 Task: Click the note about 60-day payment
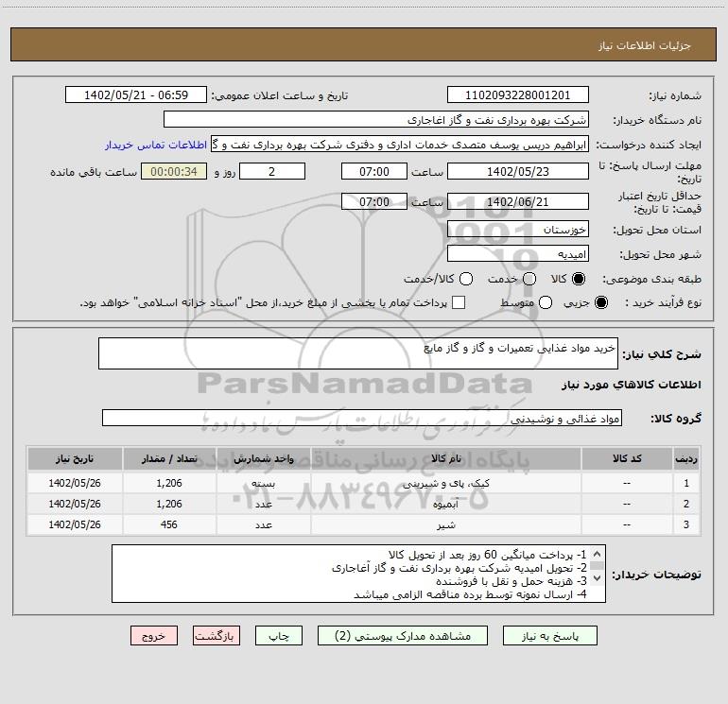488,555
